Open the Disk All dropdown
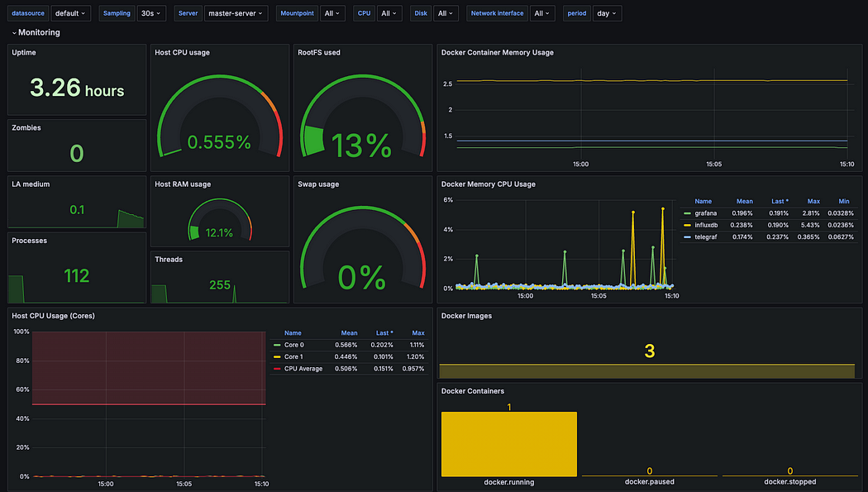The height and width of the screenshot is (492, 868). click(x=446, y=13)
